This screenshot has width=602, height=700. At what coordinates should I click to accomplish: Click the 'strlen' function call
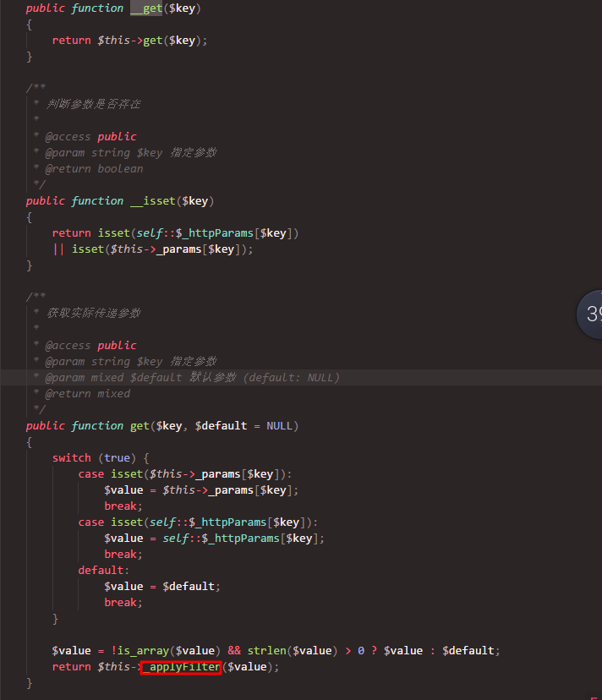[266, 651]
